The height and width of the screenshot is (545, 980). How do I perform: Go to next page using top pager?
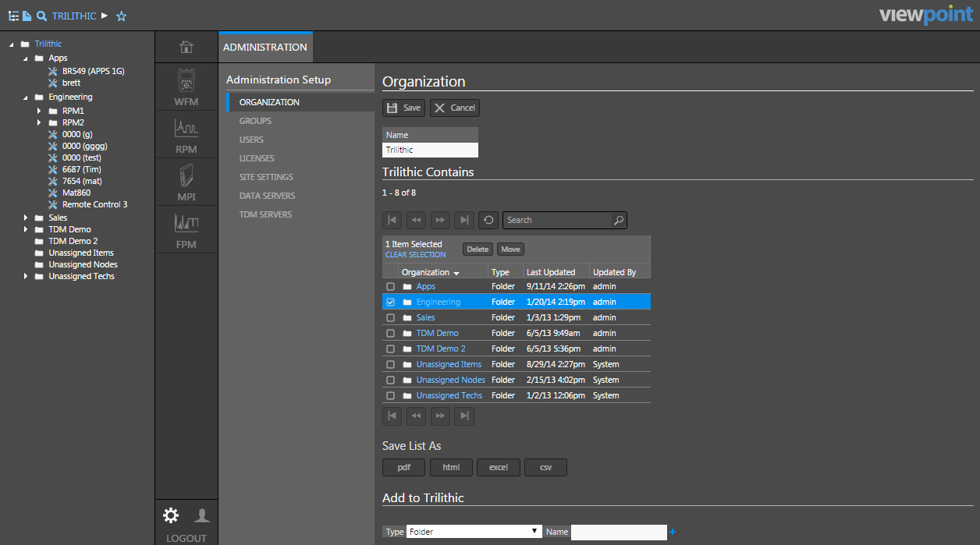441,220
